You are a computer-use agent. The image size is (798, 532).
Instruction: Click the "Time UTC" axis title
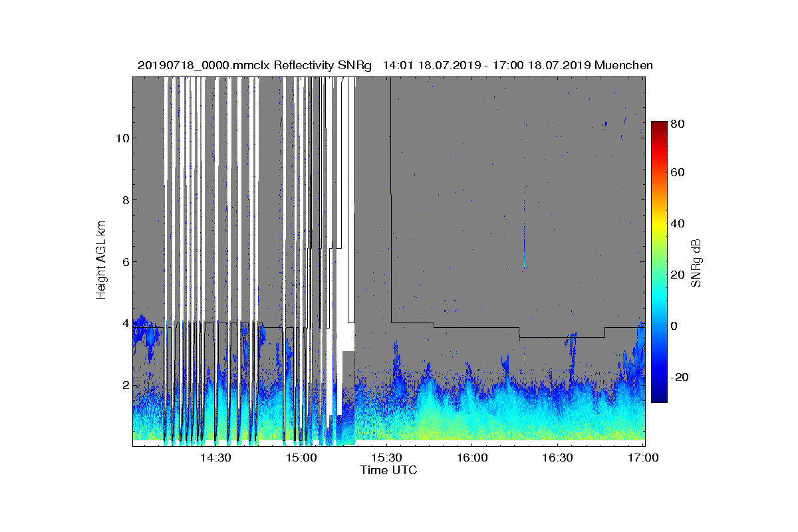coord(389,470)
